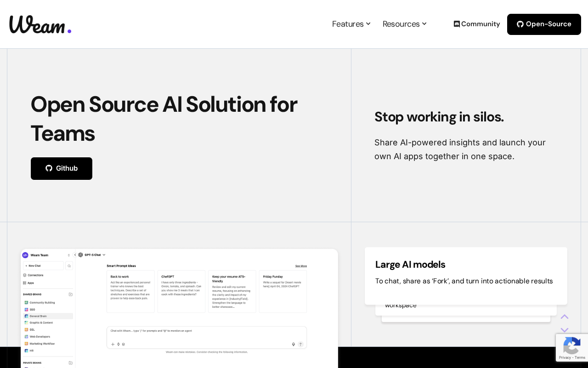
Task: Choose the ChefGPT prompt card
Action: [181, 292]
